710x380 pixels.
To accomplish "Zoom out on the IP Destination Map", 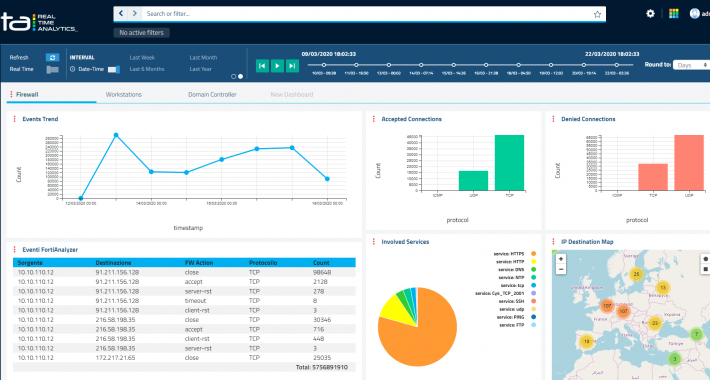I will (x=561, y=269).
